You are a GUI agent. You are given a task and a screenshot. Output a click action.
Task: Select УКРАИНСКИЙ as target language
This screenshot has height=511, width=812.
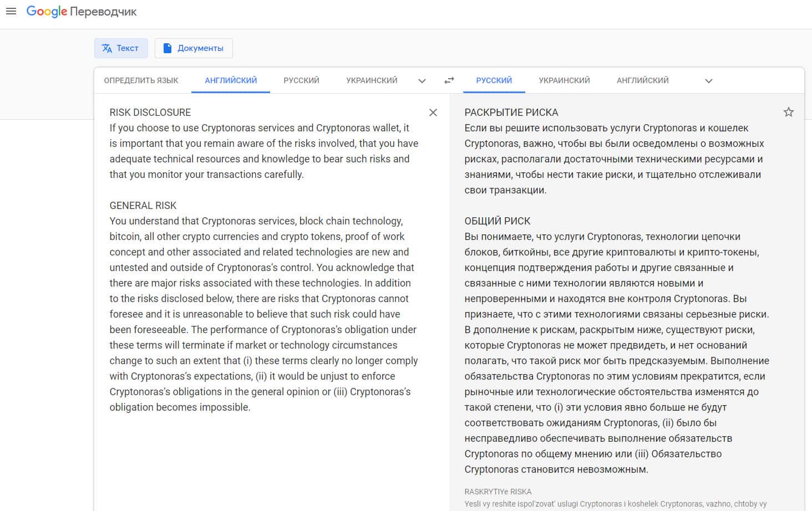(x=564, y=80)
